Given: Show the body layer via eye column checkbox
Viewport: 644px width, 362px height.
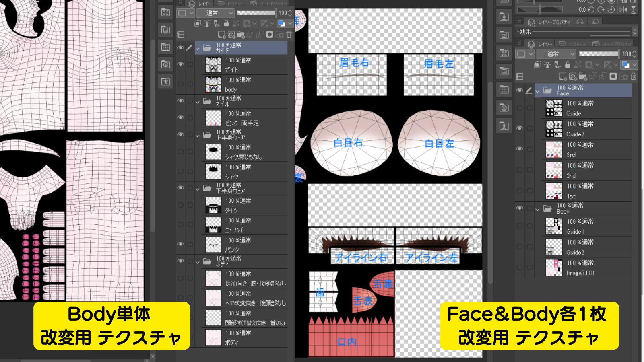Looking at the screenshot, I should [181, 83].
